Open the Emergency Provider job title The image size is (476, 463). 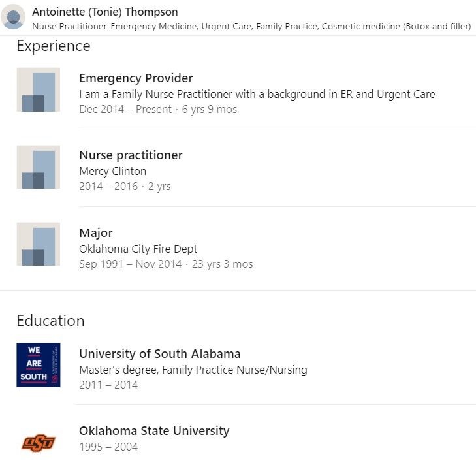coord(136,78)
